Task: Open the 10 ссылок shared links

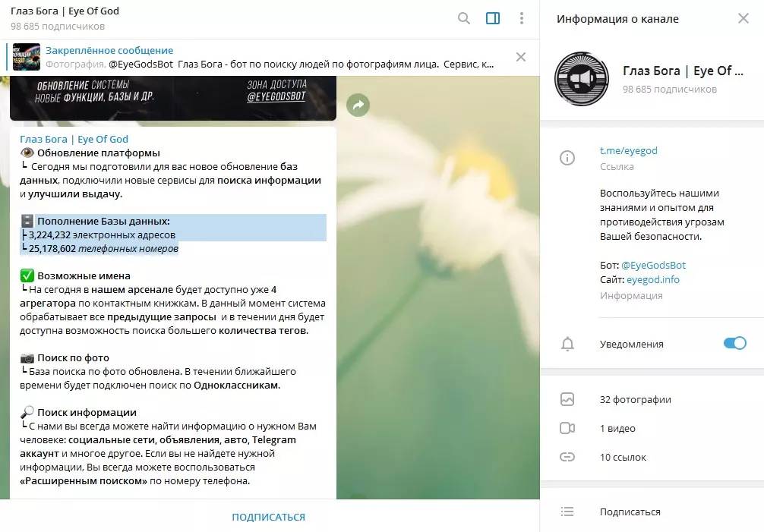Action: click(x=623, y=457)
